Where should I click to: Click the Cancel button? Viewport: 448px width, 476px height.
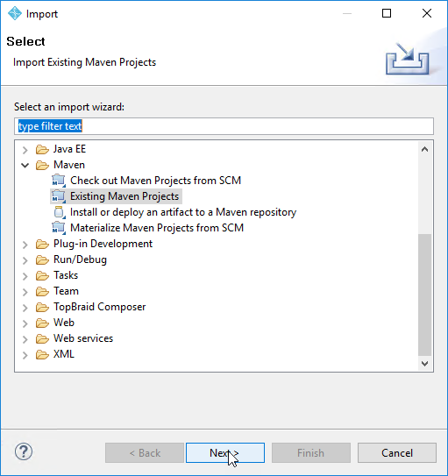pyautogui.click(x=397, y=452)
